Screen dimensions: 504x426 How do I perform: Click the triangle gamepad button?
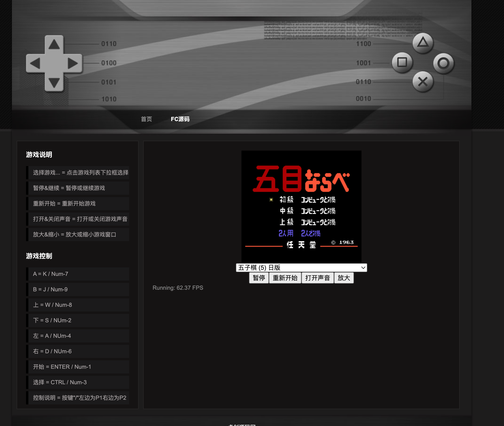pos(423,43)
